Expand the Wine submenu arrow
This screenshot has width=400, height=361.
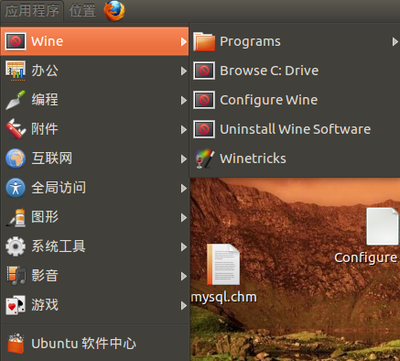[x=183, y=42]
